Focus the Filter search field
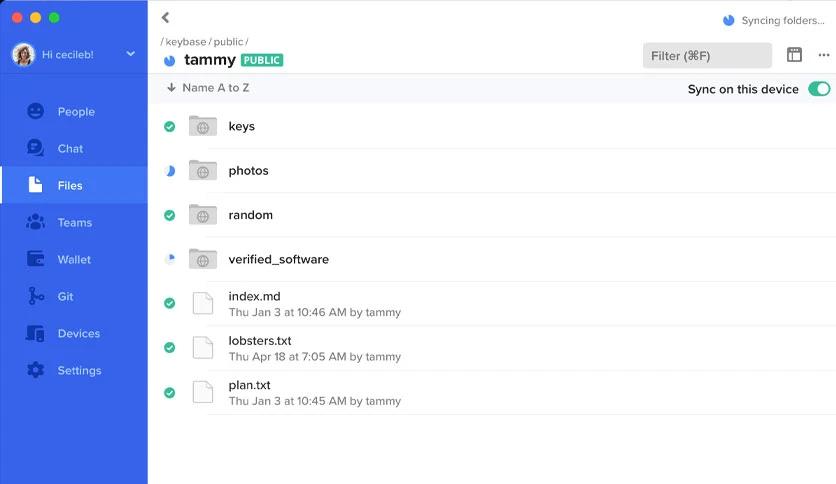The height and width of the screenshot is (484, 836). [707, 55]
